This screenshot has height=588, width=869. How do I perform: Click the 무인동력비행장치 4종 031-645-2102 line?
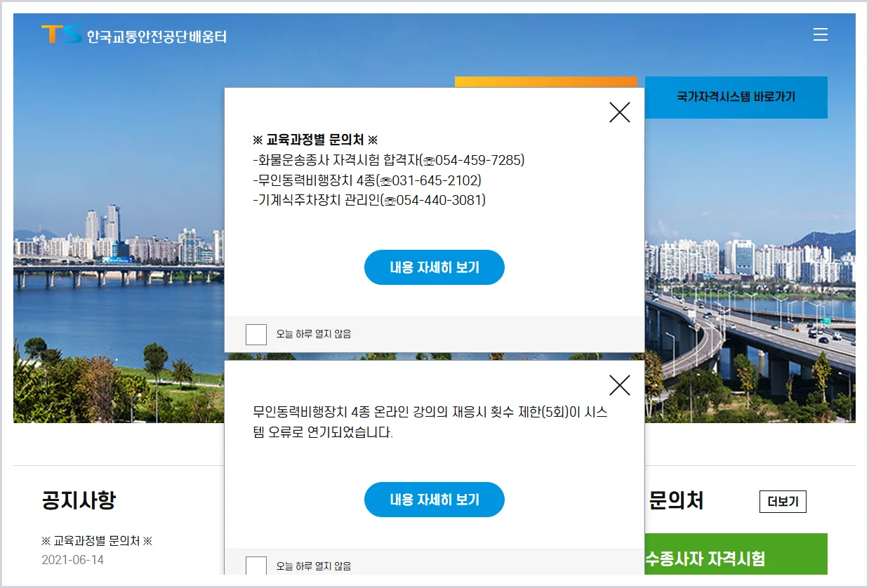(x=367, y=180)
